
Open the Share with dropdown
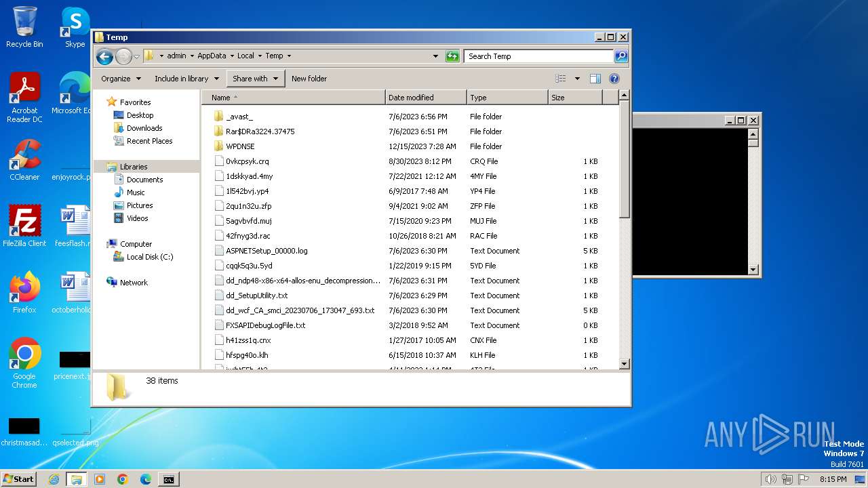click(256, 79)
